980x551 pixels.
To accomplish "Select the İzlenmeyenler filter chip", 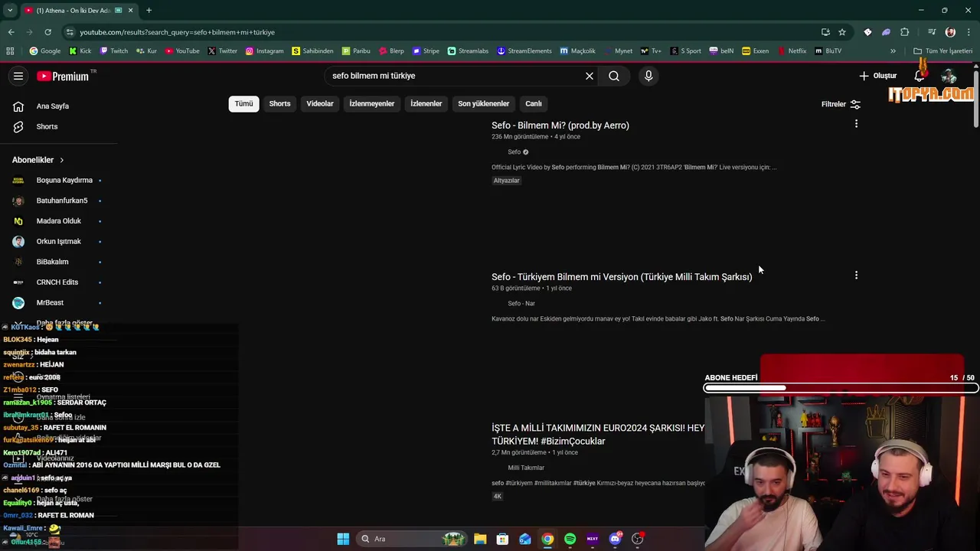I will 372,103.
